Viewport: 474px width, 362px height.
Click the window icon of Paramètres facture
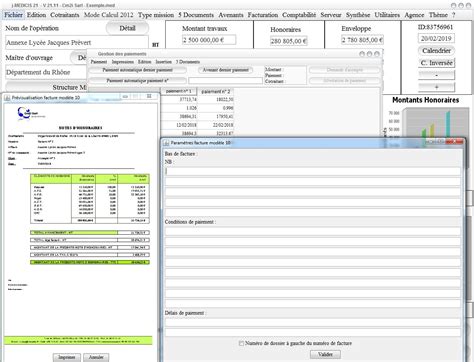(166, 143)
